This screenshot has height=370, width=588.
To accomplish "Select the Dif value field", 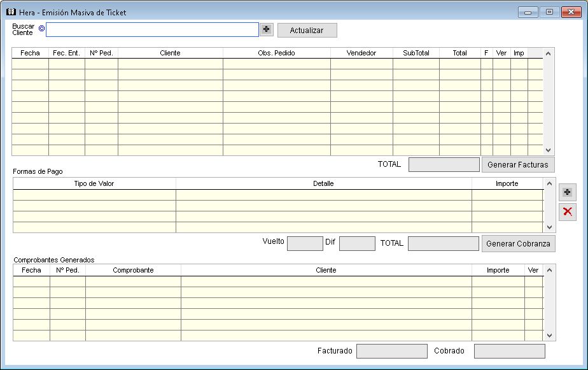I will point(356,243).
